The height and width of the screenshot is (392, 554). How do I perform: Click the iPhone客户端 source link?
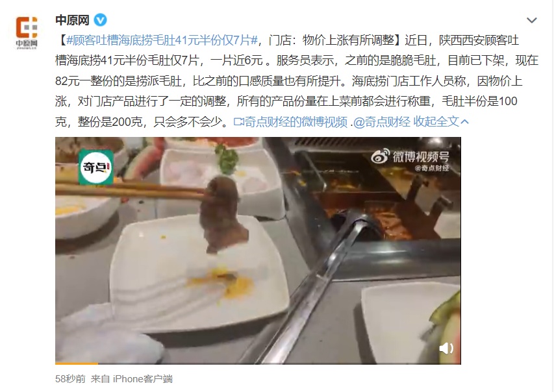(143, 379)
